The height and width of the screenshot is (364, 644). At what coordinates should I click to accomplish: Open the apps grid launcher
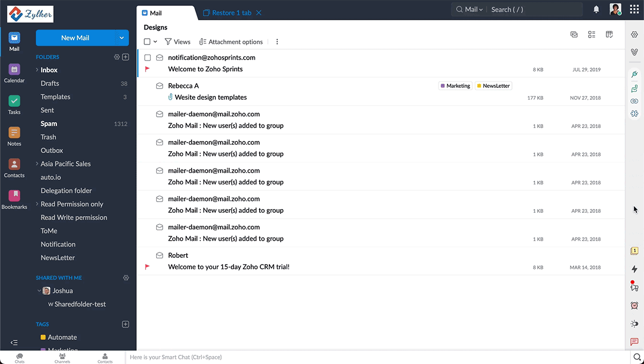[634, 10]
